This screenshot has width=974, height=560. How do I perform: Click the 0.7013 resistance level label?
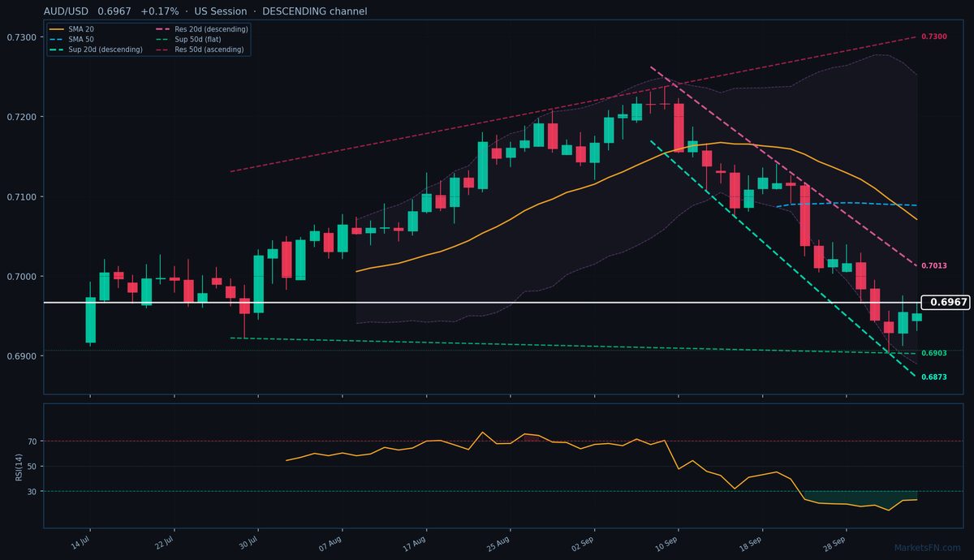point(934,266)
